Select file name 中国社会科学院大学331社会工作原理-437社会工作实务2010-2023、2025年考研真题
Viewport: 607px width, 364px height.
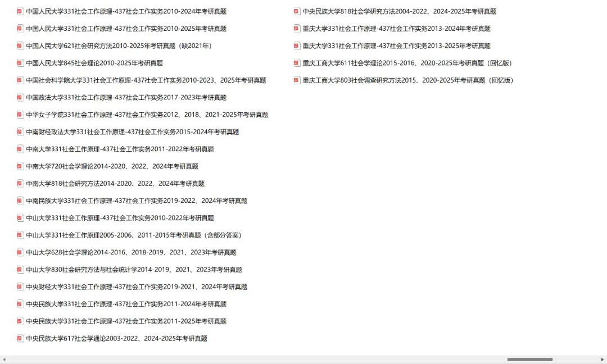[x=146, y=80]
